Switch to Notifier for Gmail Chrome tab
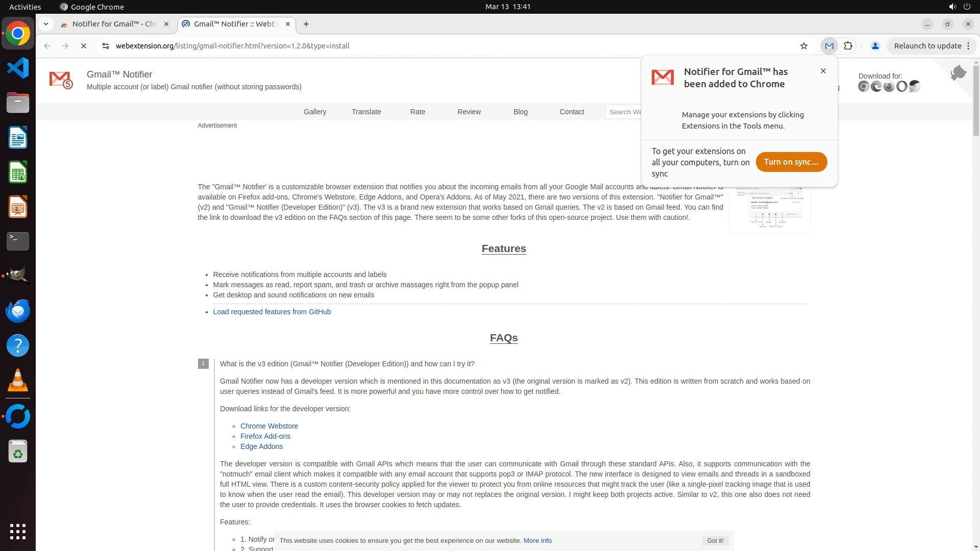Image resolution: width=980 pixels, height=551 pixels. pos(113,24)
